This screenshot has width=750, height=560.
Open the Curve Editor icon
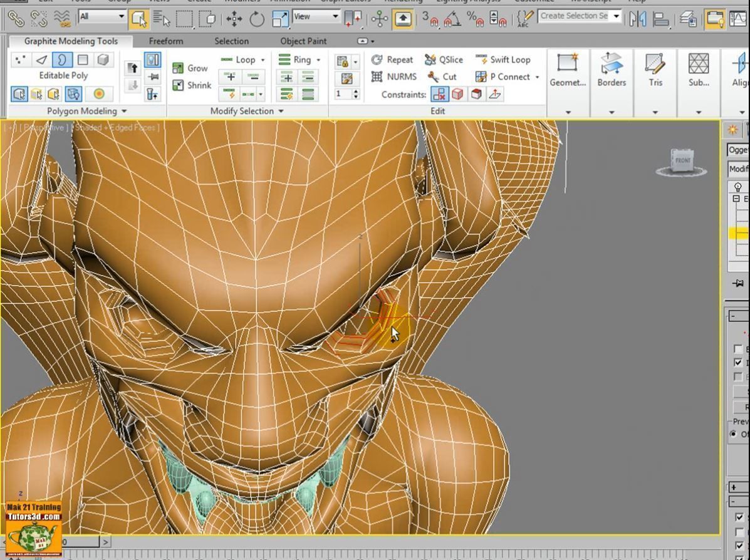(x=739, y=19)
